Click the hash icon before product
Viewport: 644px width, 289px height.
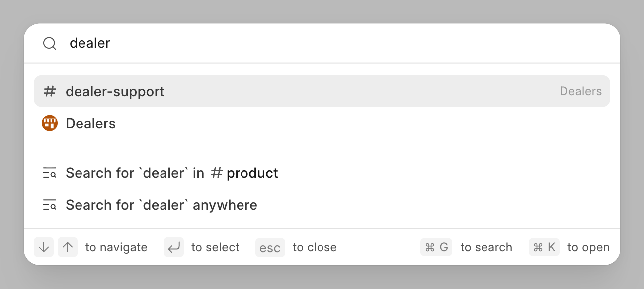click(x=216, y=173)
